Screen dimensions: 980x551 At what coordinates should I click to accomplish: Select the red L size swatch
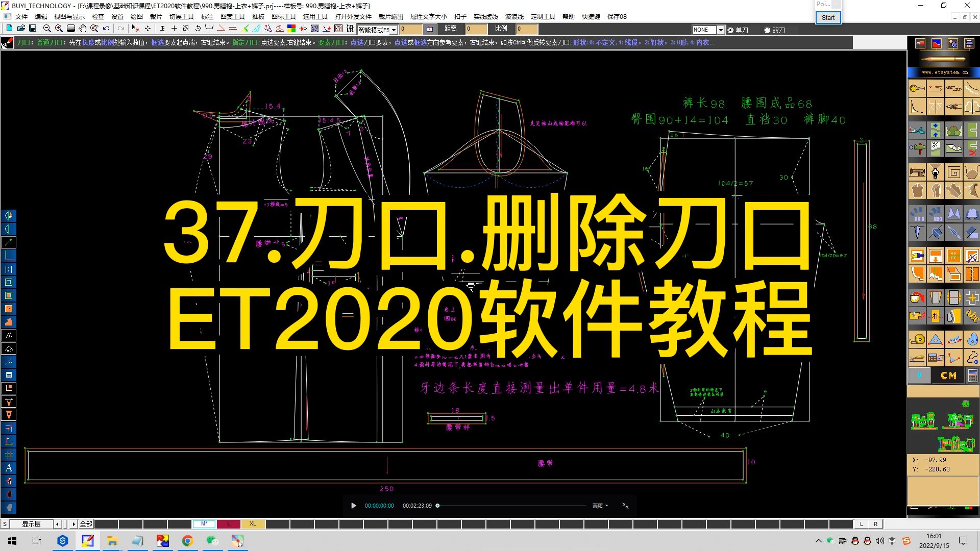pos(229,524)
